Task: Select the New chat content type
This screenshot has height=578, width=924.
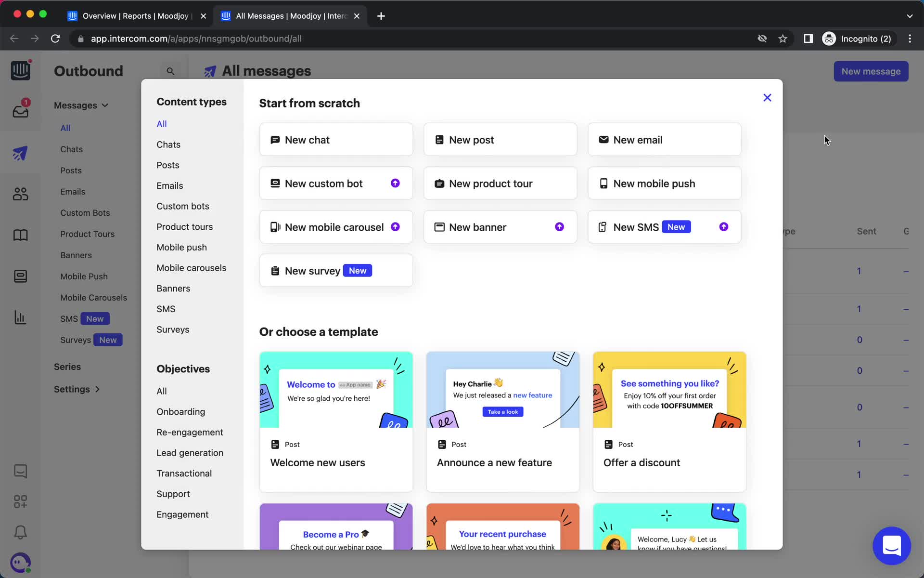Action: [x=336, y=139]
